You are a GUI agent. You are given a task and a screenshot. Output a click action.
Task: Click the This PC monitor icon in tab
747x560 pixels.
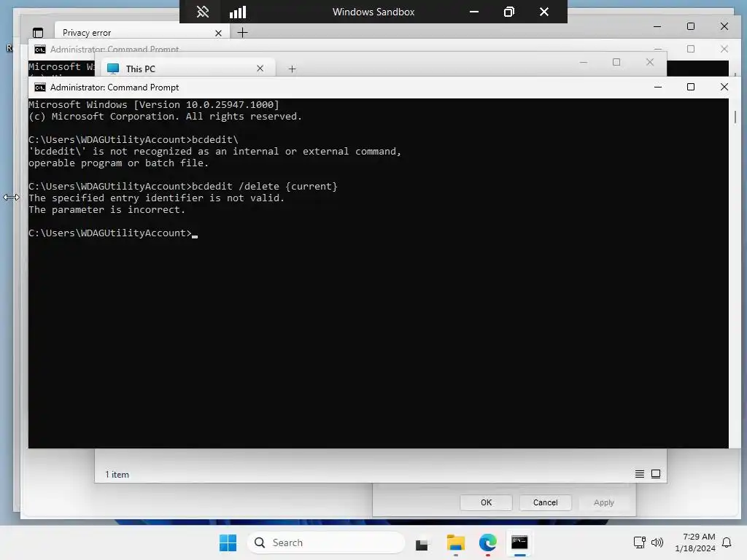(113, 69)
